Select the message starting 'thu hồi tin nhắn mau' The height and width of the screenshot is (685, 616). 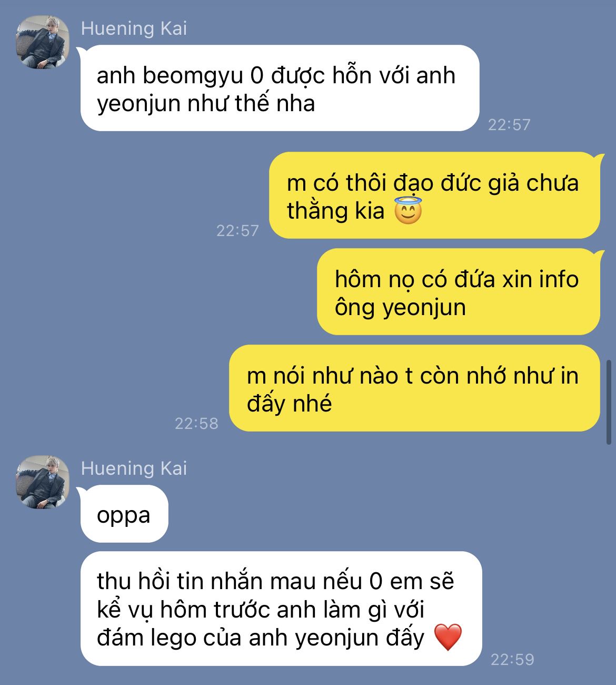281,609
